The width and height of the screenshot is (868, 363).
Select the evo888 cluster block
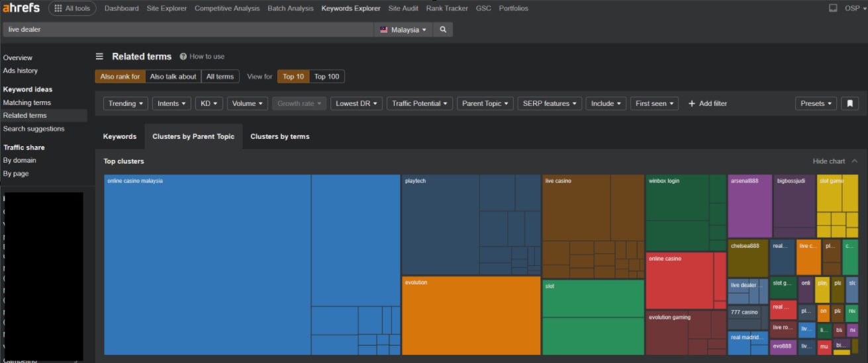tap(783, 347)
